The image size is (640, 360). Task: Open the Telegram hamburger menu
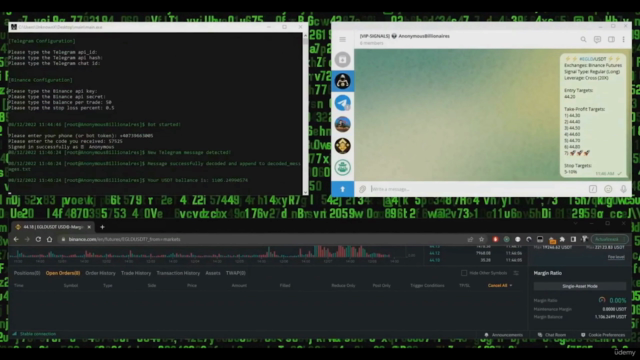pos(342,39)
